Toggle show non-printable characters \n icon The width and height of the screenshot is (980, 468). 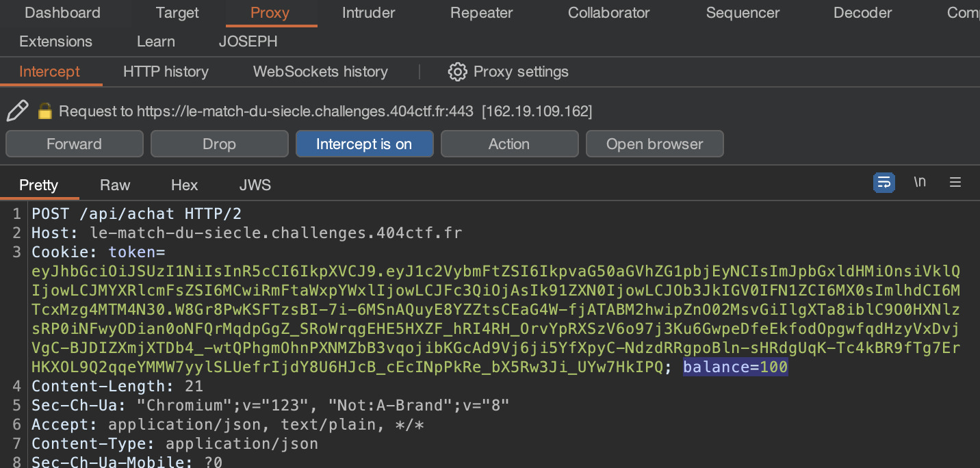(920, 182)
